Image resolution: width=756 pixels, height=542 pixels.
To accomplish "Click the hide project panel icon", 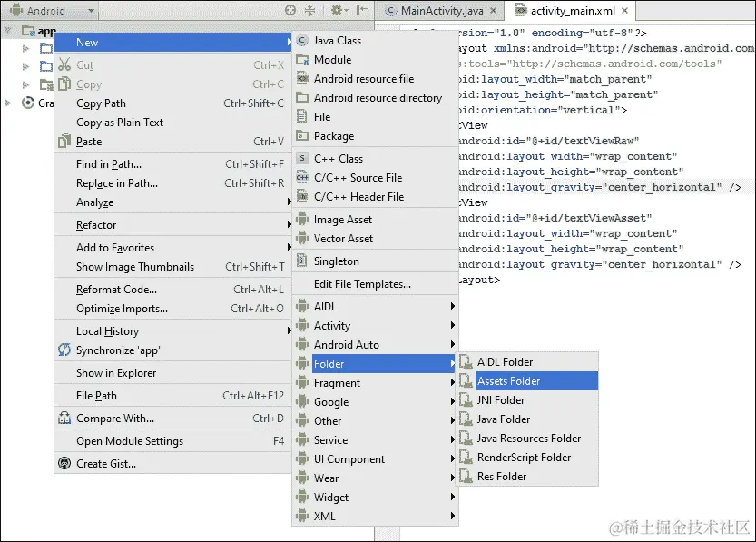I will (361, 10).
